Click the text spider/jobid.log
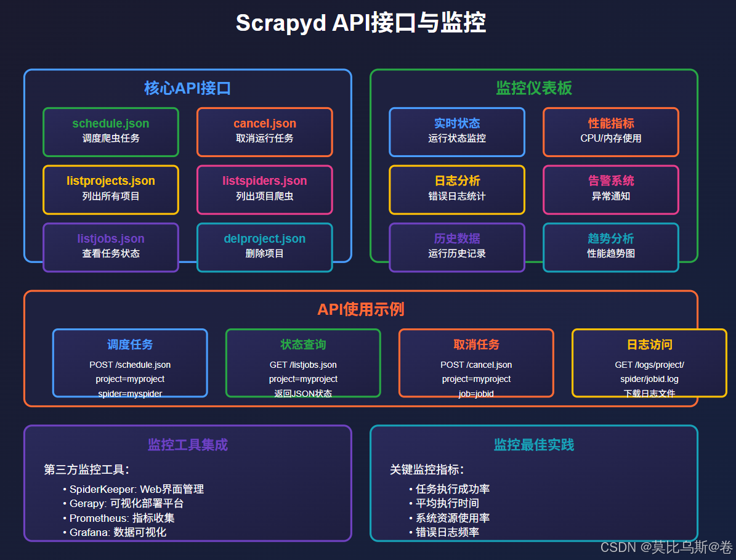The image size is (736, 560). (x=650, y=379)
